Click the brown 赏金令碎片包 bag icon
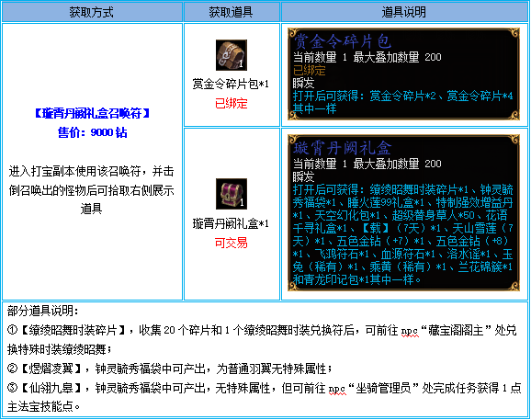531x420 pixels. pyautogui.click(x=232, y=55)
